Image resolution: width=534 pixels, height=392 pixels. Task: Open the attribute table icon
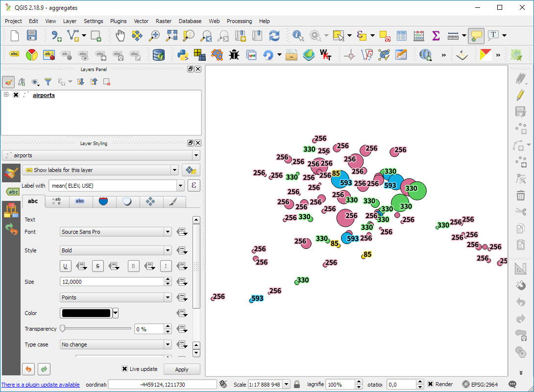402,35
